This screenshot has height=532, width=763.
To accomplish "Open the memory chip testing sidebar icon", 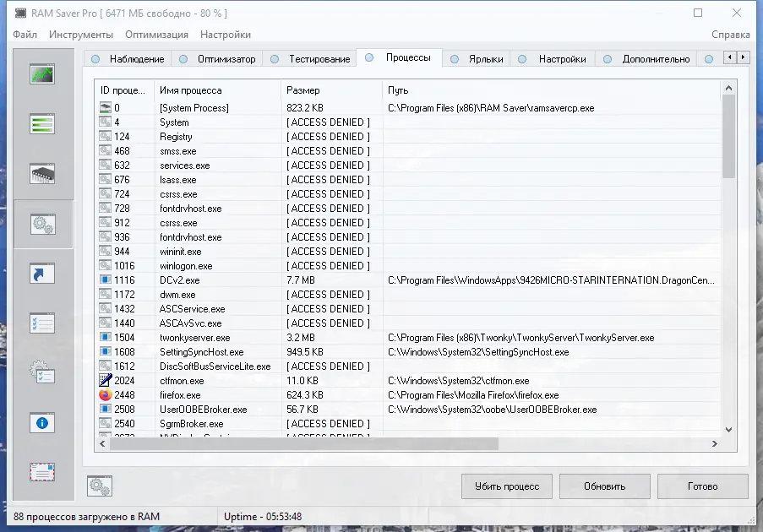I will tap(42, 174).
